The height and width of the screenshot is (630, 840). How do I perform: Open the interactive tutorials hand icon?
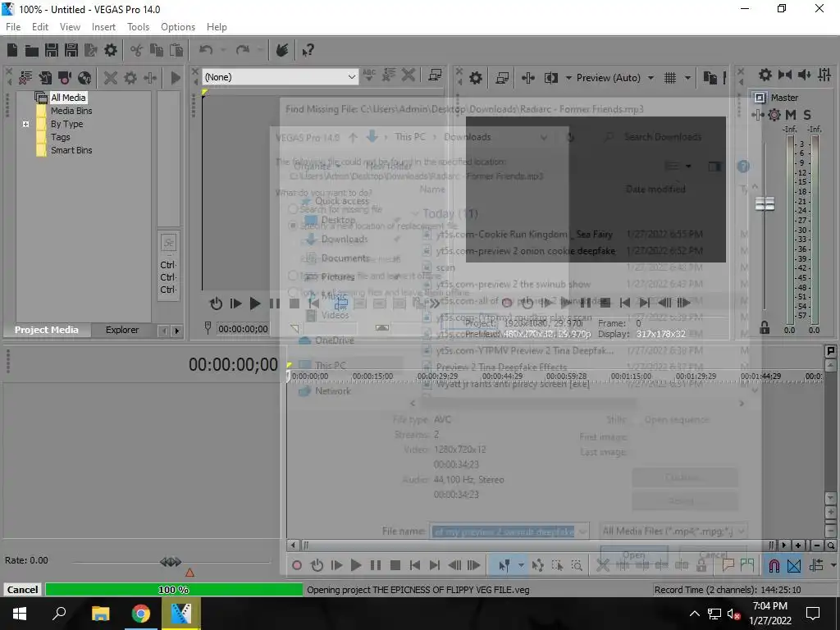click(282, 50)
